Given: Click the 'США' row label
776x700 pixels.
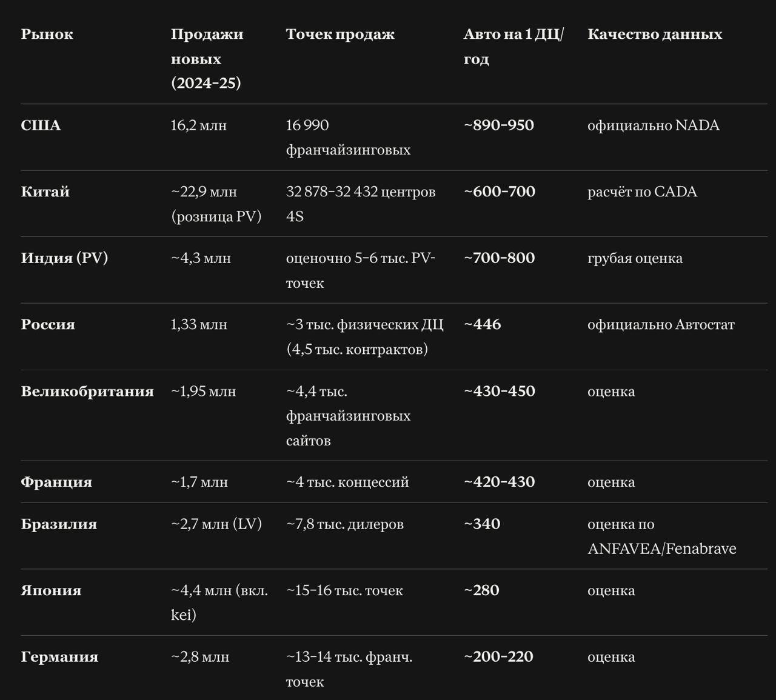Looking at the screenshot, I should tap(41, 125).
